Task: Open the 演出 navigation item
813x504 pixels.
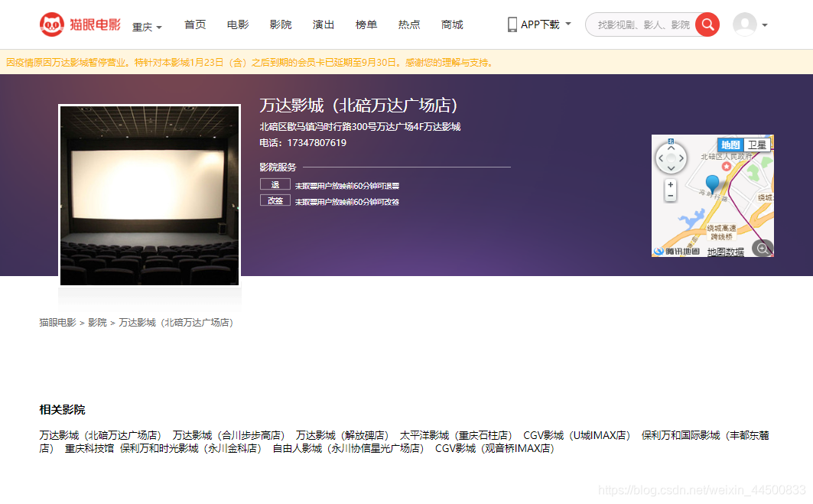Action: 324,24
